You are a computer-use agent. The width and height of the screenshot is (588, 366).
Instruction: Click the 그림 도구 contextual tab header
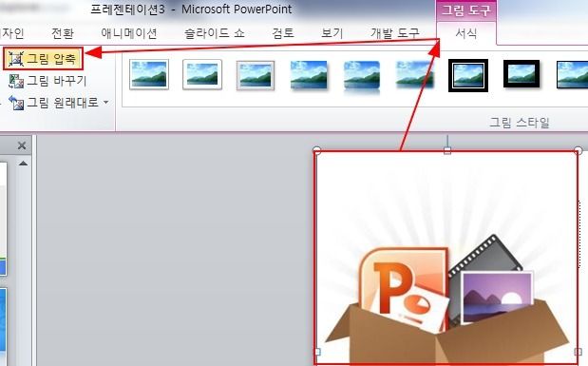tap(466, 10)
